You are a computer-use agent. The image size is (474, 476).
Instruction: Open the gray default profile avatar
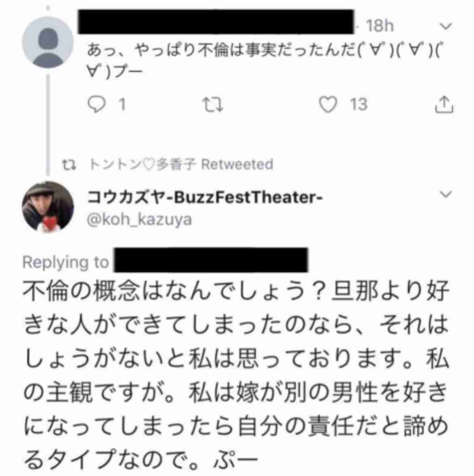pos(48,43)
